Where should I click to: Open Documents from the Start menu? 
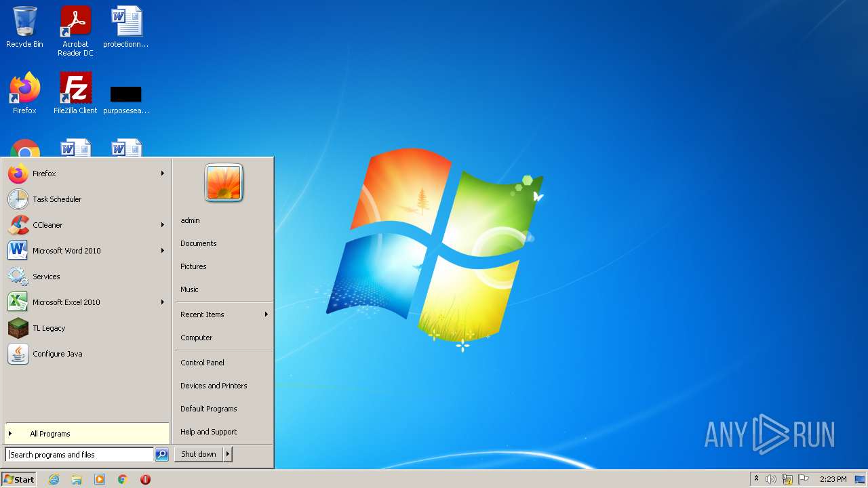tap(199, 243)
